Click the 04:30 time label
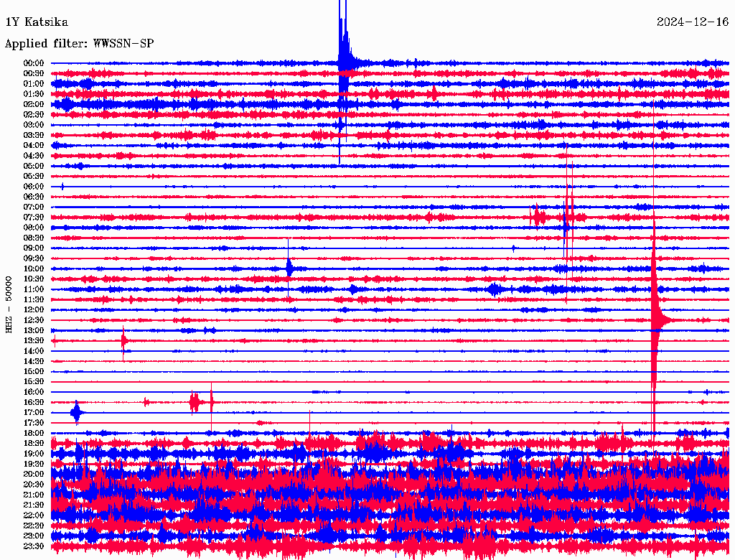Image resolution: width=735 pixels, height=560 pixels. click(x=34, y=156)
